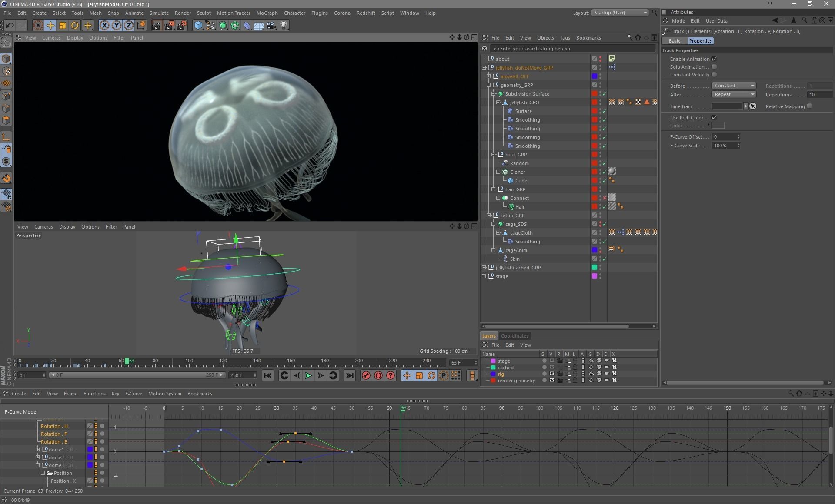Image resolution: width=835 pixels, height=504 pixels.
Task: Toggle Use Pref. Color checkbox
Action: click(x=714, y=117)
